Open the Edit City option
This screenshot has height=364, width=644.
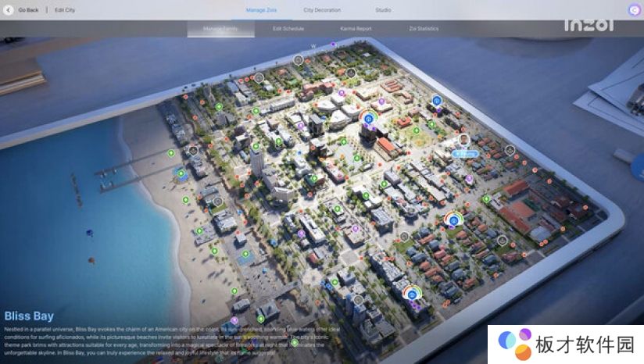click(x=65, y=10)
